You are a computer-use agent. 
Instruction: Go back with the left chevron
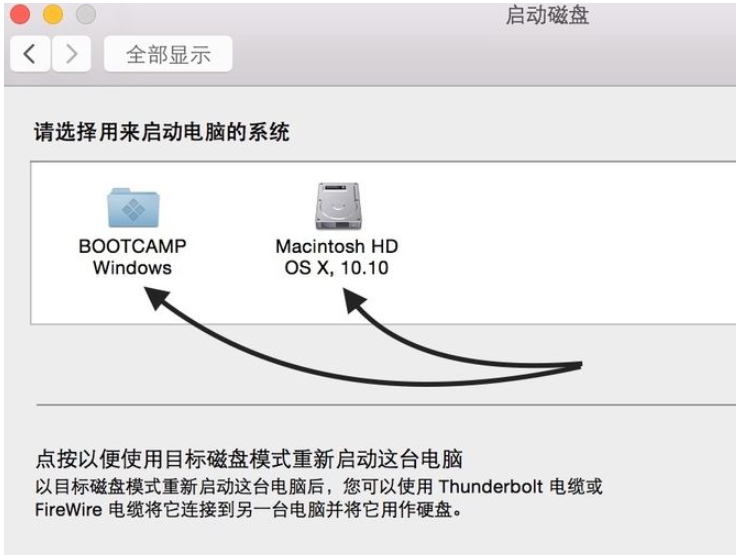29,54
